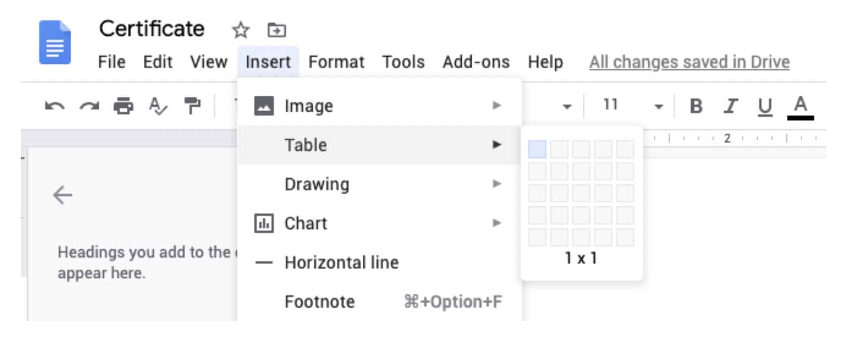Image resolution: width=868 pixels, height=338 pixels.
Task: Click the redo arrow icon
Action: pos(89,106)
